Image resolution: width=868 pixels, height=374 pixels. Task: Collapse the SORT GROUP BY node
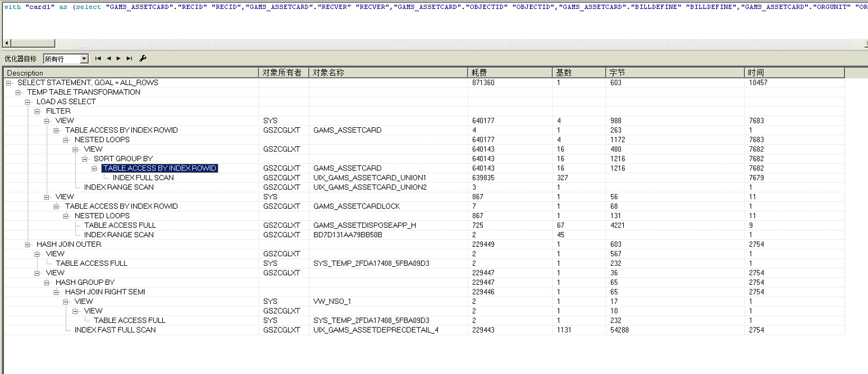86,159
